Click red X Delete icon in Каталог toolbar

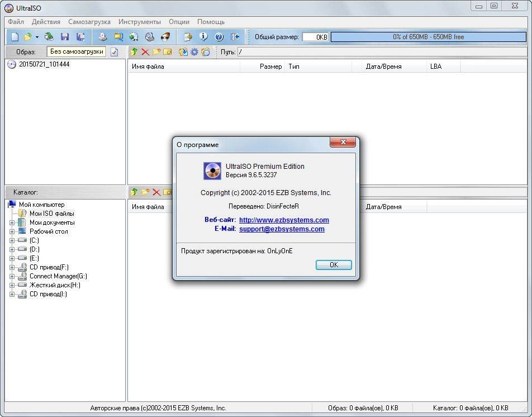(156, 192)
